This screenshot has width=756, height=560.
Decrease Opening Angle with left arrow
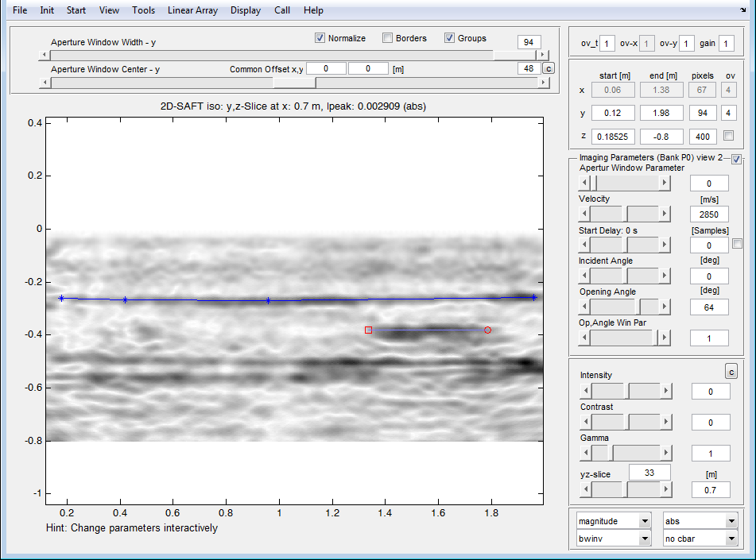pos(584,307)
